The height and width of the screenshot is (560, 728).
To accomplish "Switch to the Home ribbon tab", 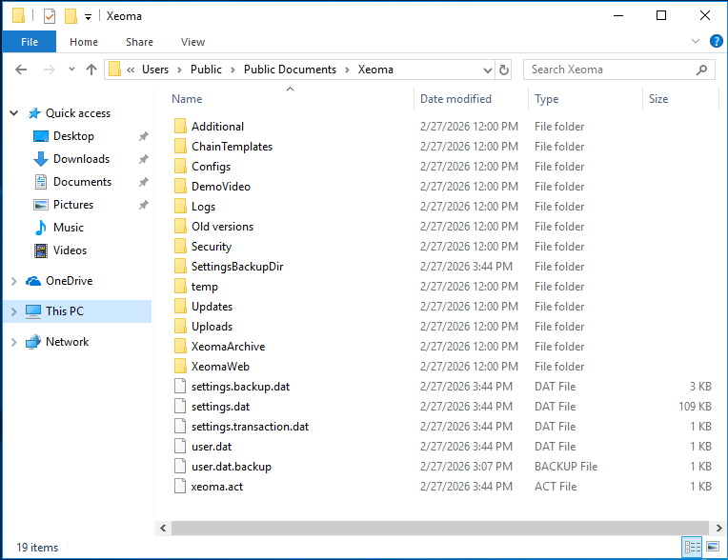I will tap(84, 42).
